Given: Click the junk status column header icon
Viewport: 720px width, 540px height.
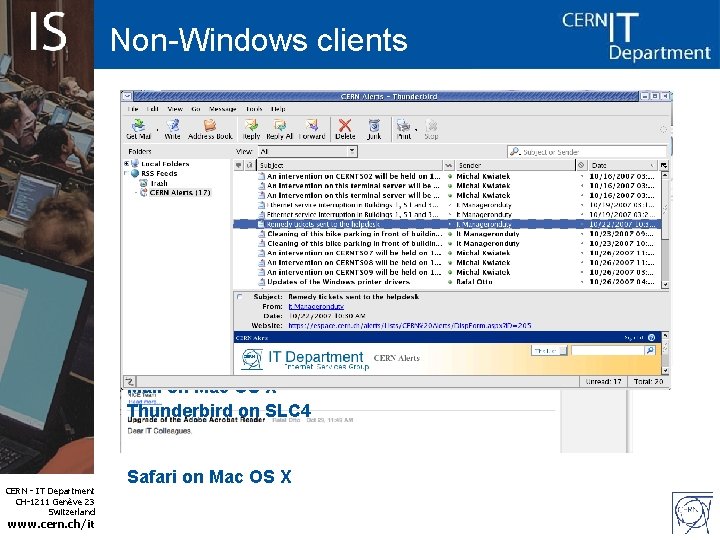Looking at the screenshot, I should pyautogui.click(x=581, y=165).
